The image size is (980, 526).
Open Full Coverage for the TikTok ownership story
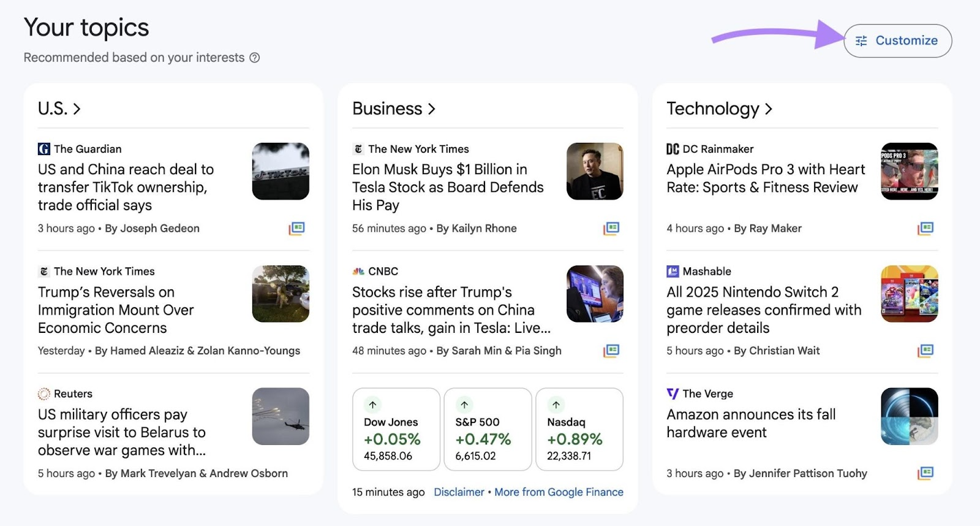(x=296, y=228)
